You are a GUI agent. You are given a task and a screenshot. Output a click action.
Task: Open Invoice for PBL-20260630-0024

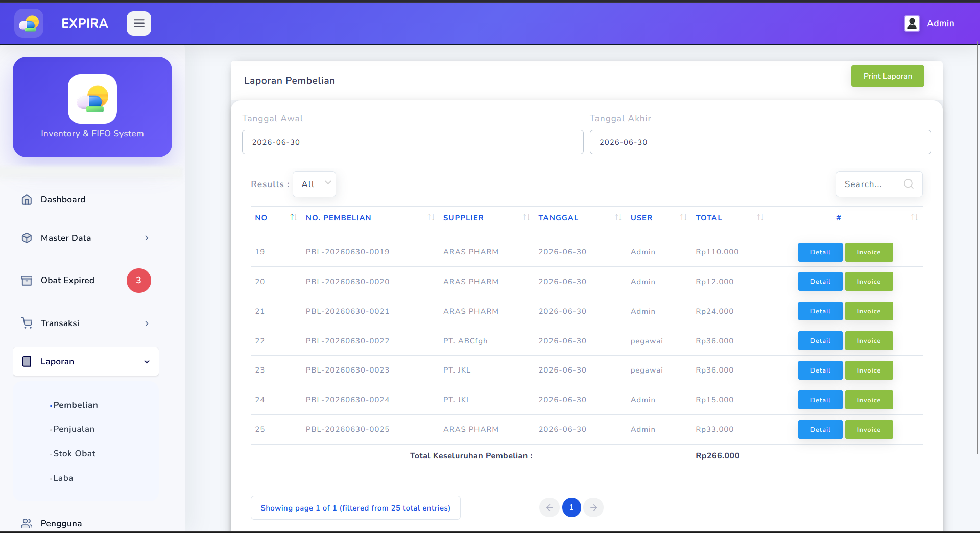(x=869, y=400)
